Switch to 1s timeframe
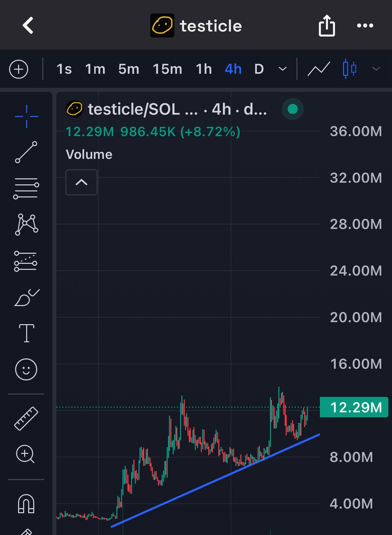The width and height of the screenshot is (392, 535). pyautogui.click(x=64, y=70)
